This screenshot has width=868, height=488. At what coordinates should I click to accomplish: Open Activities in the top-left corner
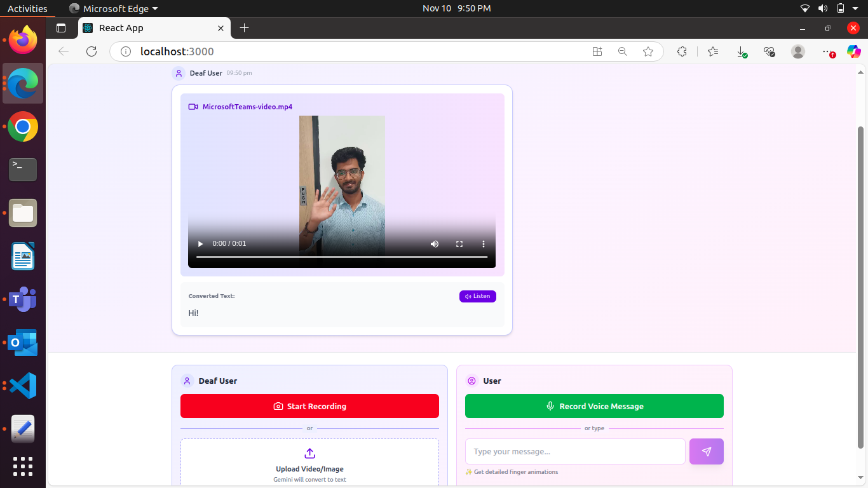(28, 8)
